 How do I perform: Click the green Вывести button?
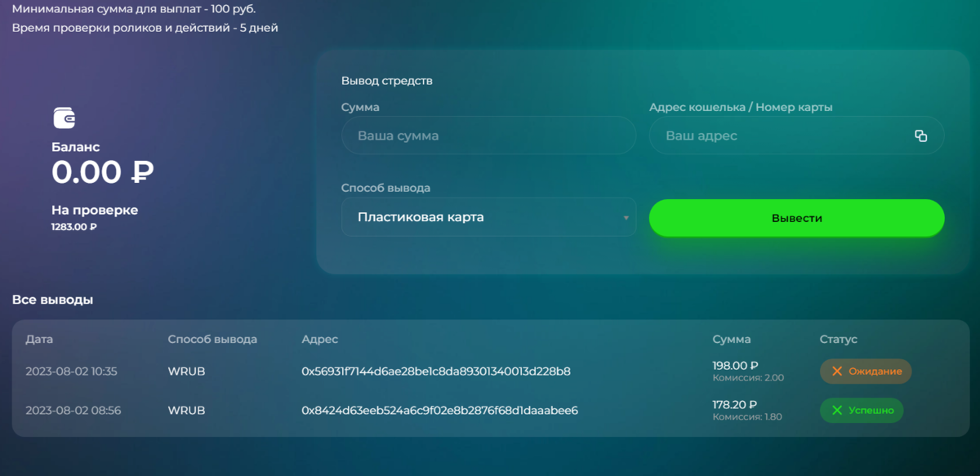pyautogui.click(x=796, y=218)
